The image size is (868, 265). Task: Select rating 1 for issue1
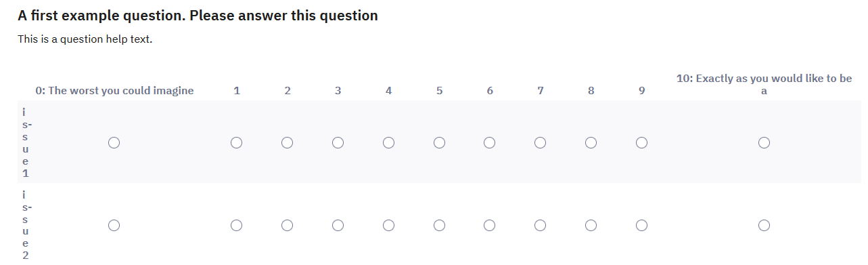point(236,142)
